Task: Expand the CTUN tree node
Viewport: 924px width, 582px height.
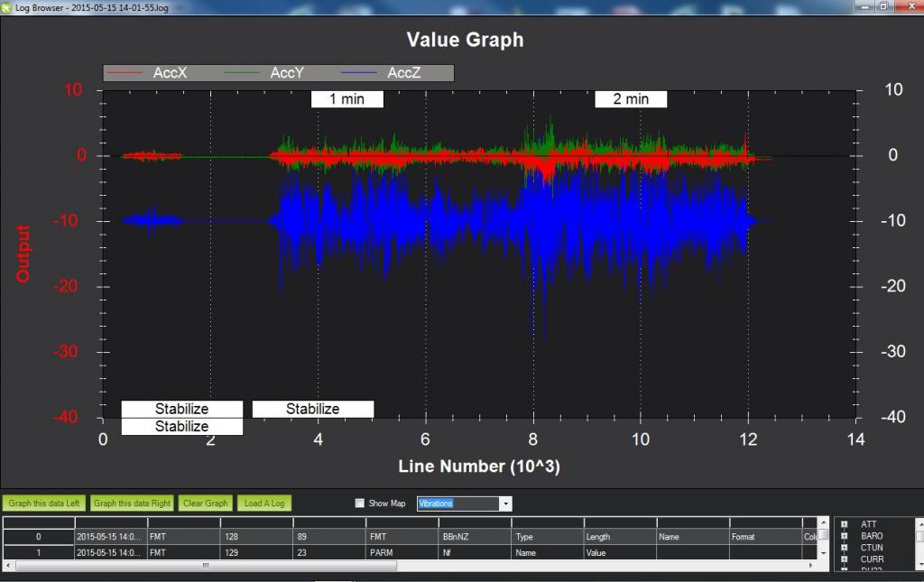Action: pyautogui.click(x=844, y=548)
